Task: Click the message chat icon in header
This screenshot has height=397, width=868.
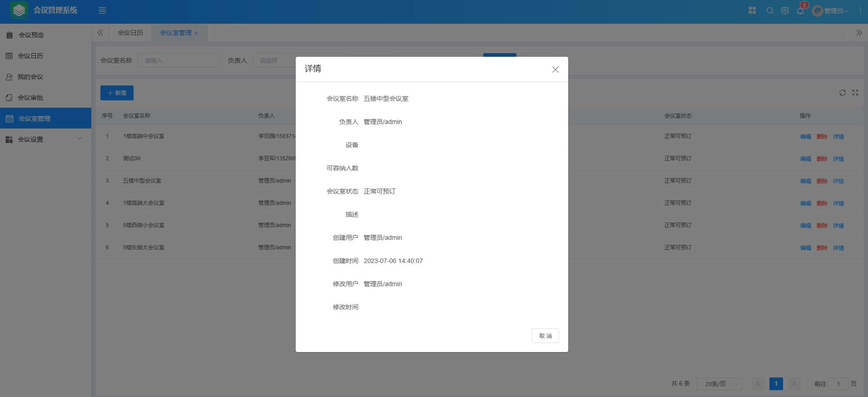Action: point(785,11)
